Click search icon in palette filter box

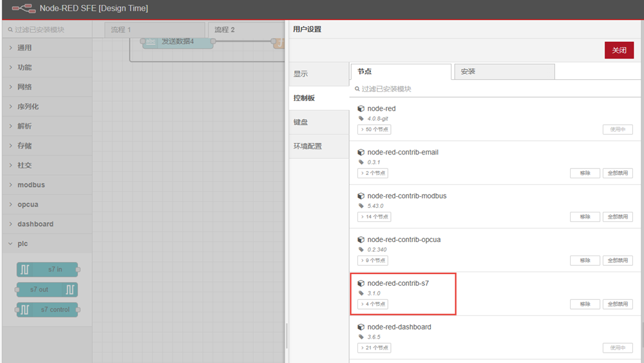tap(10, 30)
